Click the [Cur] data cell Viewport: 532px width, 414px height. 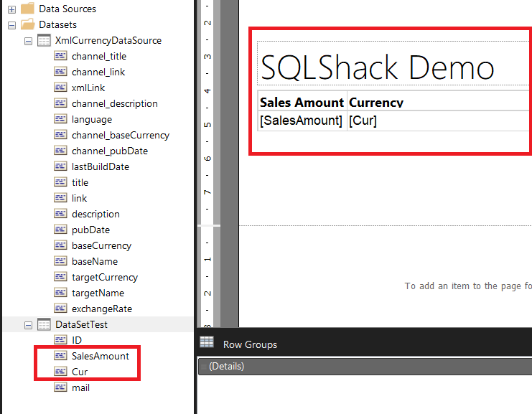(x=439, y=121)
